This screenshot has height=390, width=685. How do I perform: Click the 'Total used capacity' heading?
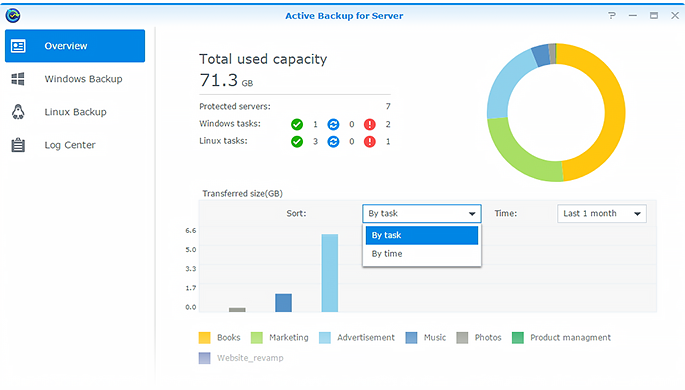coord(263,59)
